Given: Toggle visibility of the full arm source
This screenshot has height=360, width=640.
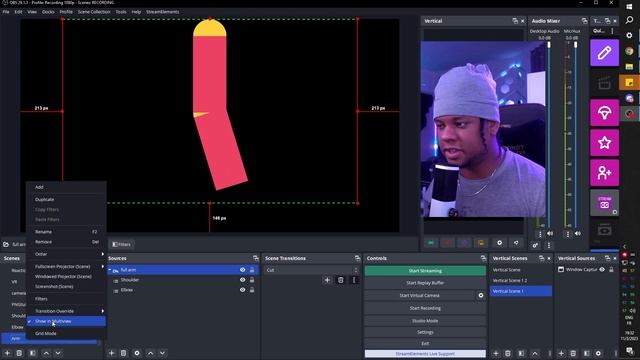Looking at the screenshot, I should 242,270.
